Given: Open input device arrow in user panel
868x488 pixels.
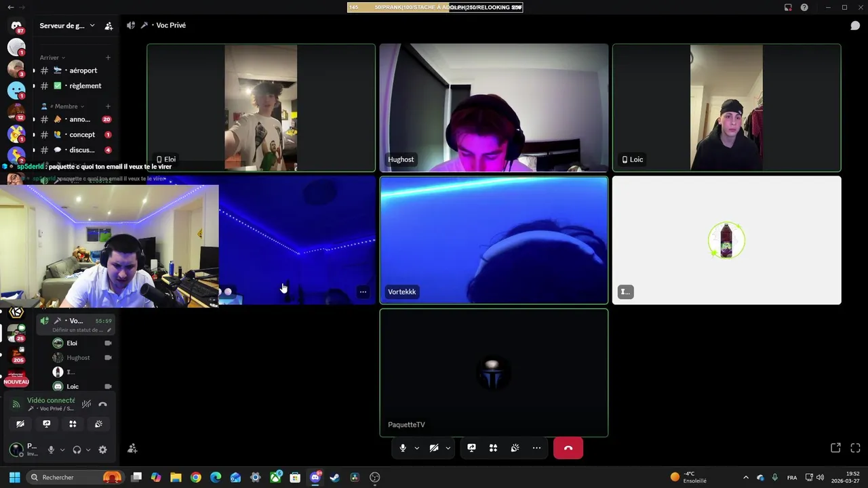Looking at the screenshot, I should [62, 449].
